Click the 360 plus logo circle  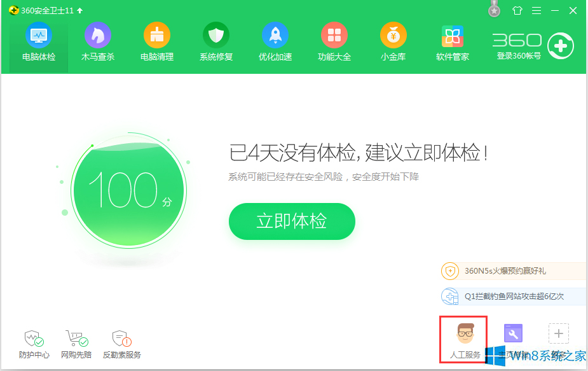tap(560, 46)
